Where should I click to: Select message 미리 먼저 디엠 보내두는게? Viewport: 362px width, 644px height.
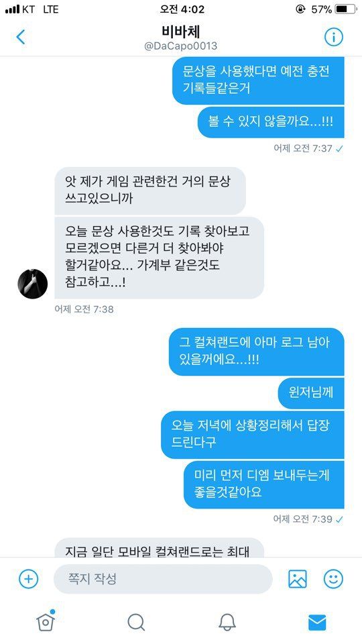[x=263, y=484]
